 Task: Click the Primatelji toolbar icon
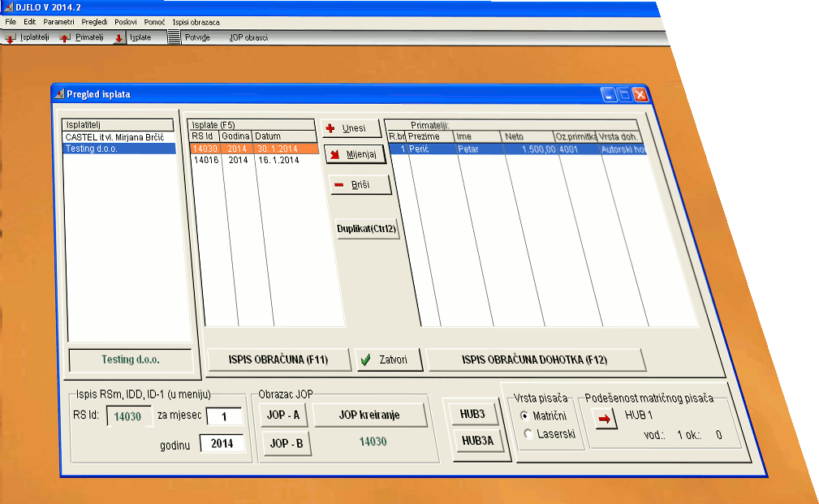pyautogui.click(x=66, y=38)
